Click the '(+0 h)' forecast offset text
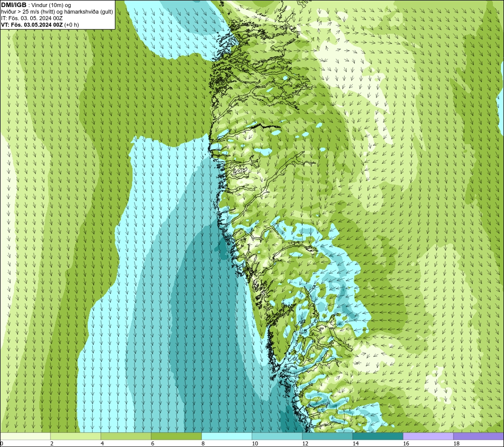The image size is (504, 447). point(72,25)
